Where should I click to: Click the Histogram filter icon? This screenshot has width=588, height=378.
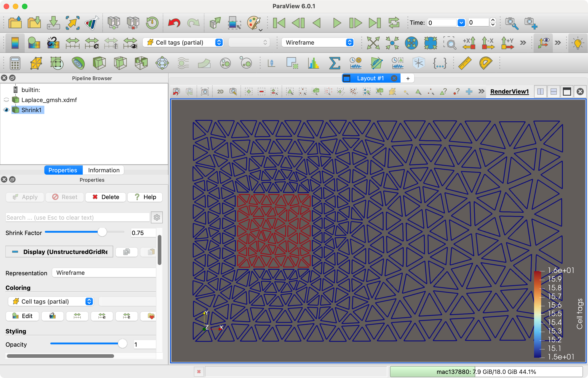point(313,63)
